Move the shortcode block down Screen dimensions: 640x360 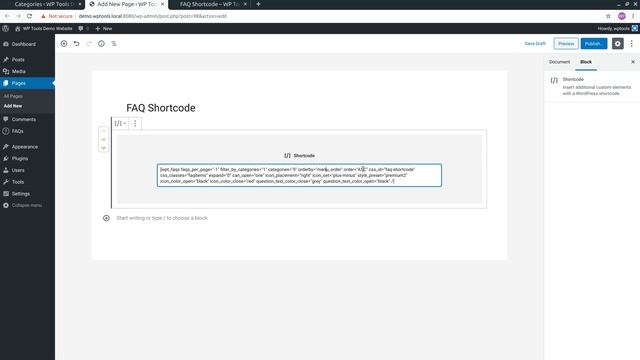pyautogui.click(x=103, y=148)
